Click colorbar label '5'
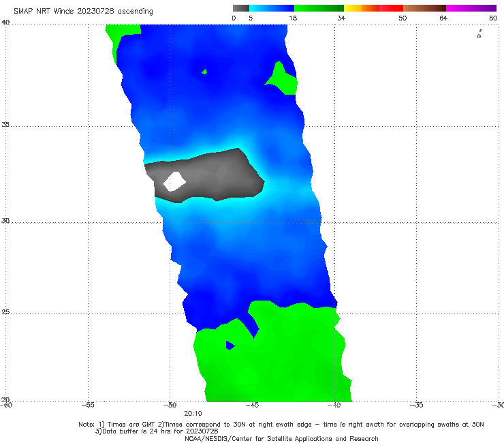Image resolution: width=504 pixels, height=443 pixels. pos(251,18)
